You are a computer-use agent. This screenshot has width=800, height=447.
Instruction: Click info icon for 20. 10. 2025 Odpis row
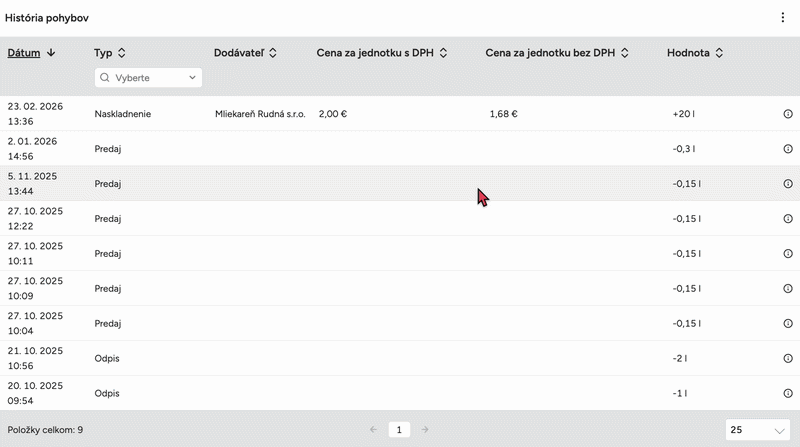pyautogui.click(x=788, y=394)
